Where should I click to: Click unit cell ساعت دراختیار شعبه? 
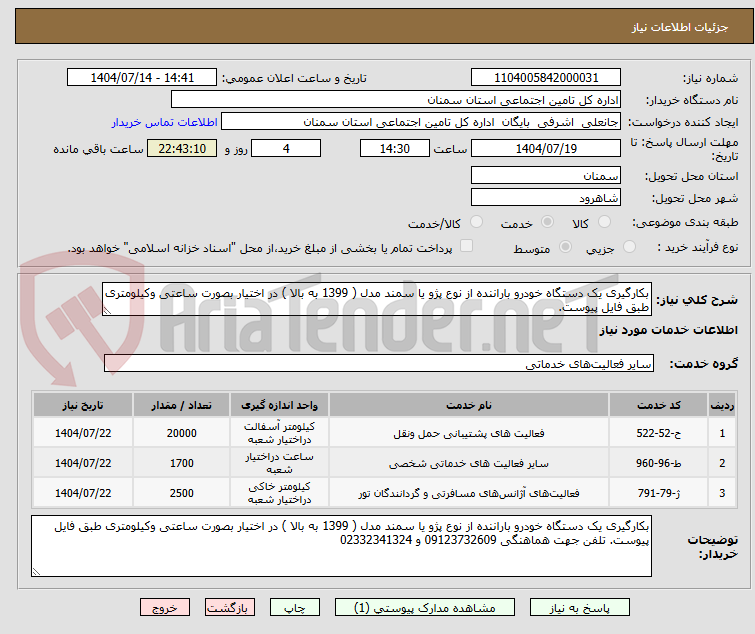[x=280, y=463]
